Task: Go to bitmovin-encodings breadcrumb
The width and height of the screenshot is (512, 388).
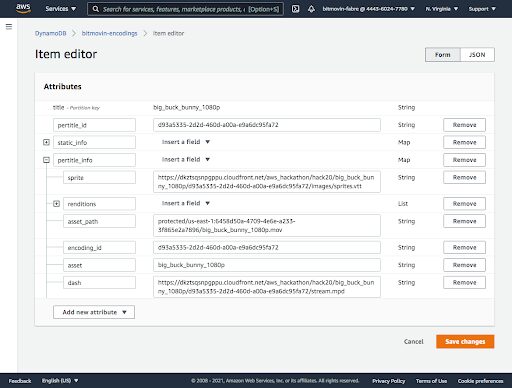Action: coord(109,33)
